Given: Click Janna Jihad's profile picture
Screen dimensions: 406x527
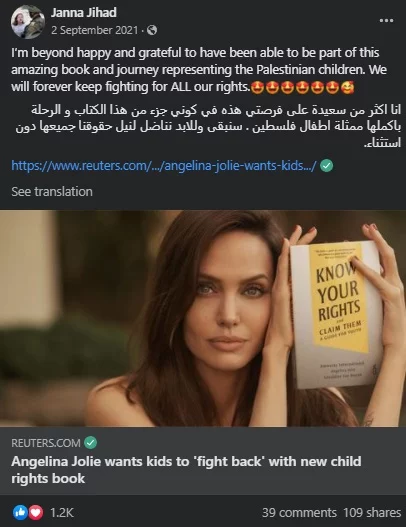Looking at the screenshot, I should click(x=28, y=22).
